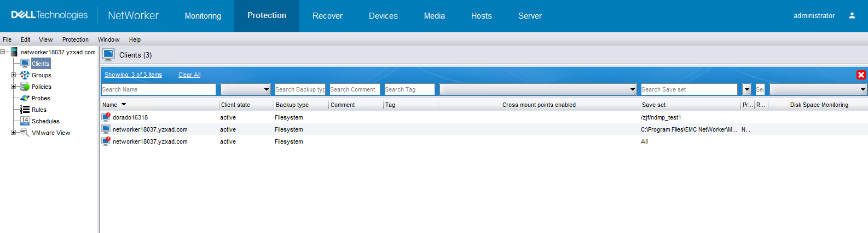The image size is (868, 233).
Task: Select the dorado16318 client name
Action: [130, 117]
